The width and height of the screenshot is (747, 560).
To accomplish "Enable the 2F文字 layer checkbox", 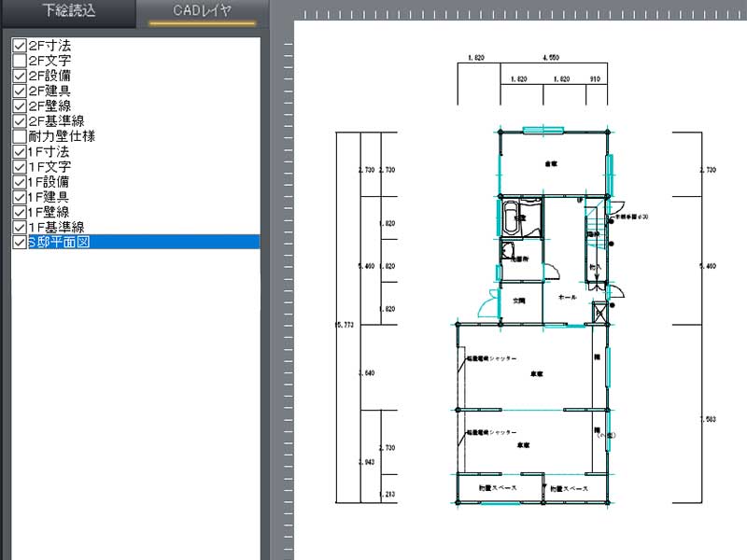I will click(19, 61).
